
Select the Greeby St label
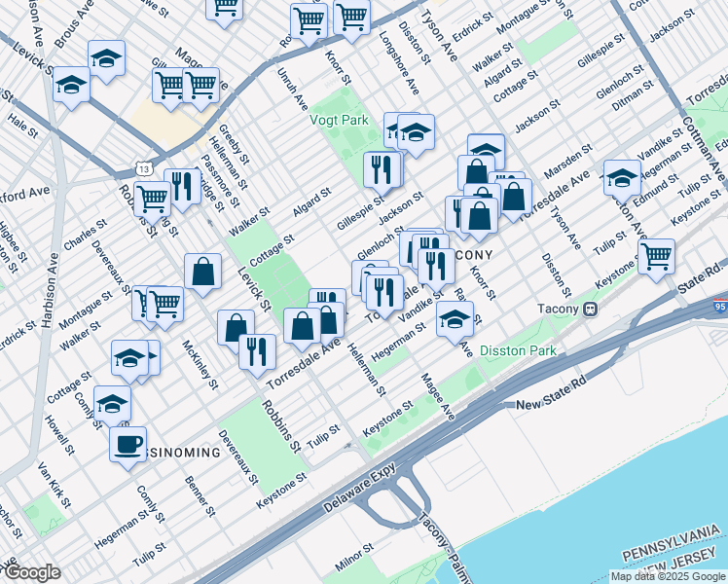click(234, 144)
